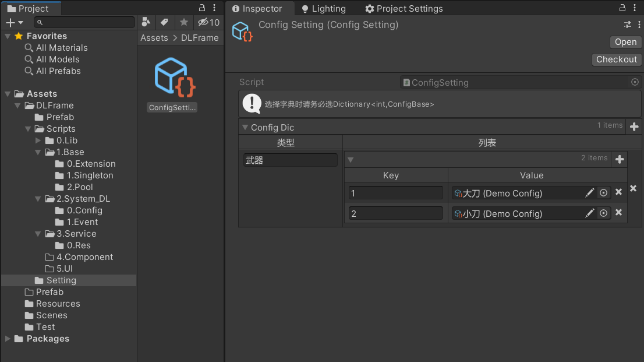644x362 pixels.
Task: Switch to the Project Settings tab
Action: click(x=404, y=9)
